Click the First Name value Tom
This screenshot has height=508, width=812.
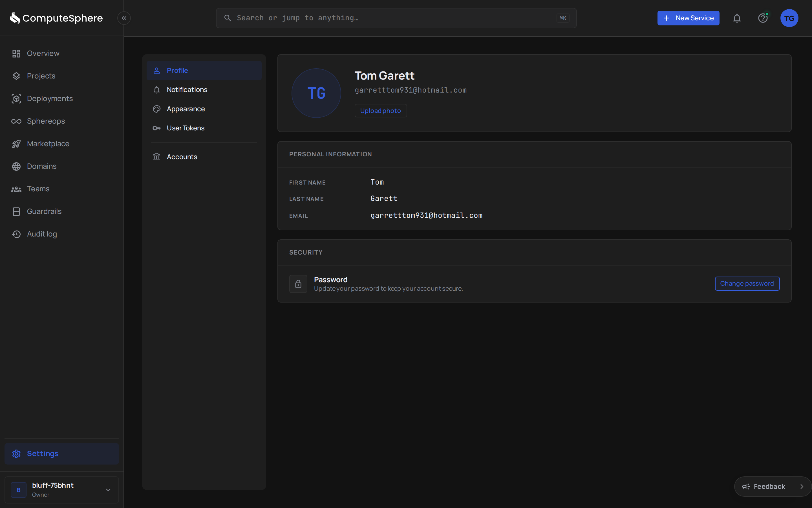tap(377, 182)
